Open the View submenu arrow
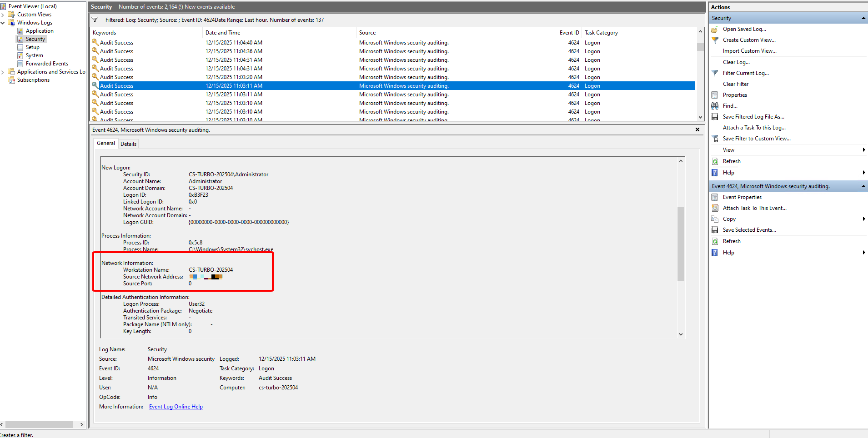The image size is (868, 438). tap(863, 149)
